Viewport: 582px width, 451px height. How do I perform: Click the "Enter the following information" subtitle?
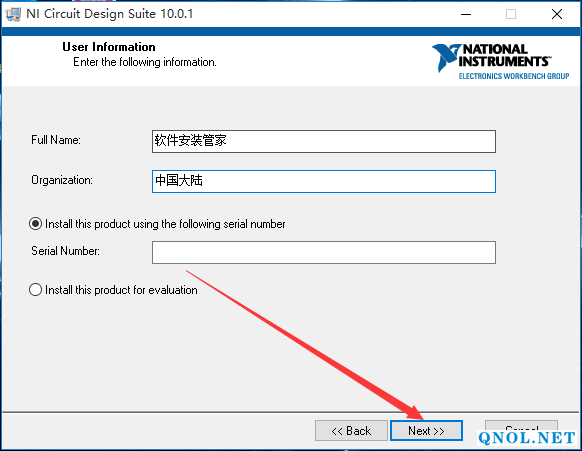(x=145, y=62)
